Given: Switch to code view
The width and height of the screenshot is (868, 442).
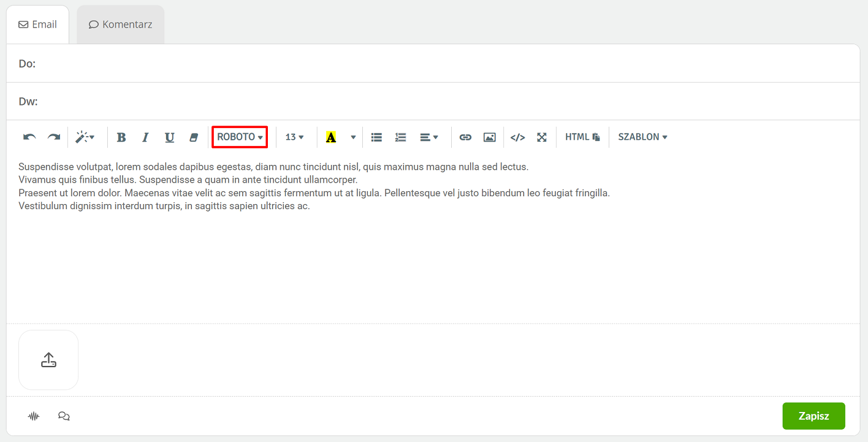Looking at the screenshot, I should click(518, 137).
